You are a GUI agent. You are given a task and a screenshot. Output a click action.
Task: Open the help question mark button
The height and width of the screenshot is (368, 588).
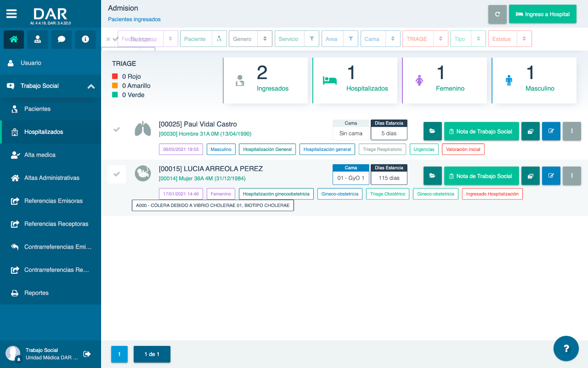[x=566, y=348]
